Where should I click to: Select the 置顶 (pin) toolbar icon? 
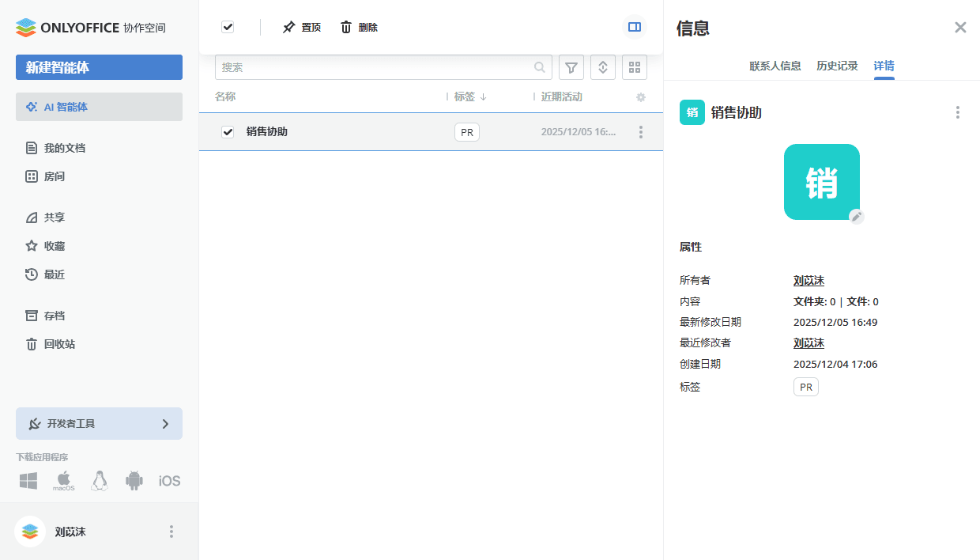(x=301, y=27)
